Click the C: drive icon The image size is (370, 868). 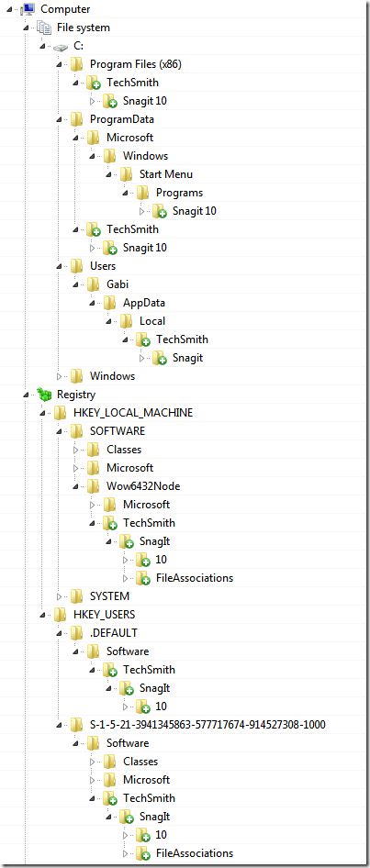pos(61,46)
